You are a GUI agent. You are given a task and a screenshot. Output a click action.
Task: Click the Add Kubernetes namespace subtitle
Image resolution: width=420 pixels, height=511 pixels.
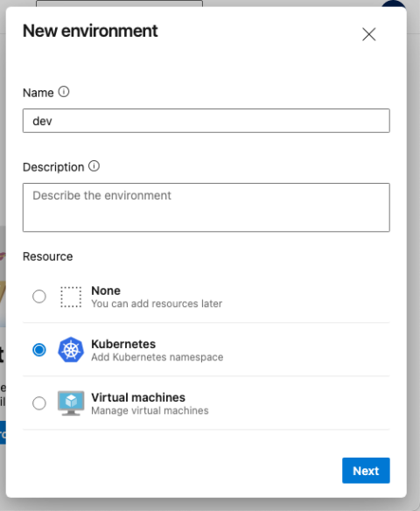[x=157, y=357]
